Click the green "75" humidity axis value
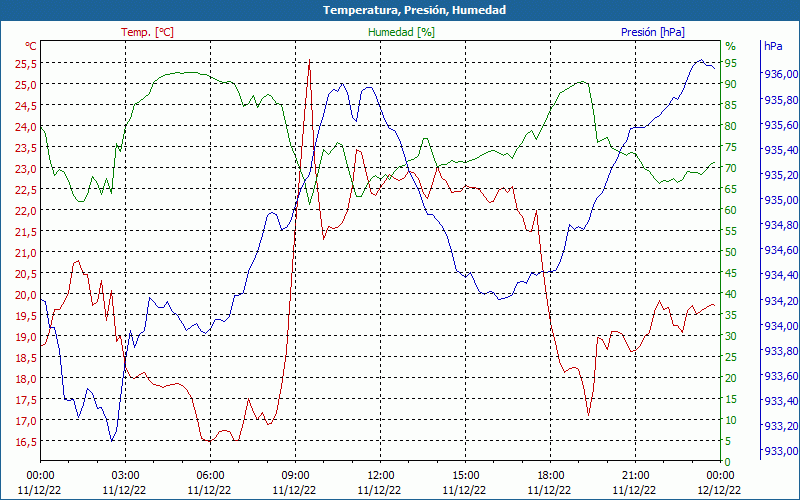 pos(731,147)
